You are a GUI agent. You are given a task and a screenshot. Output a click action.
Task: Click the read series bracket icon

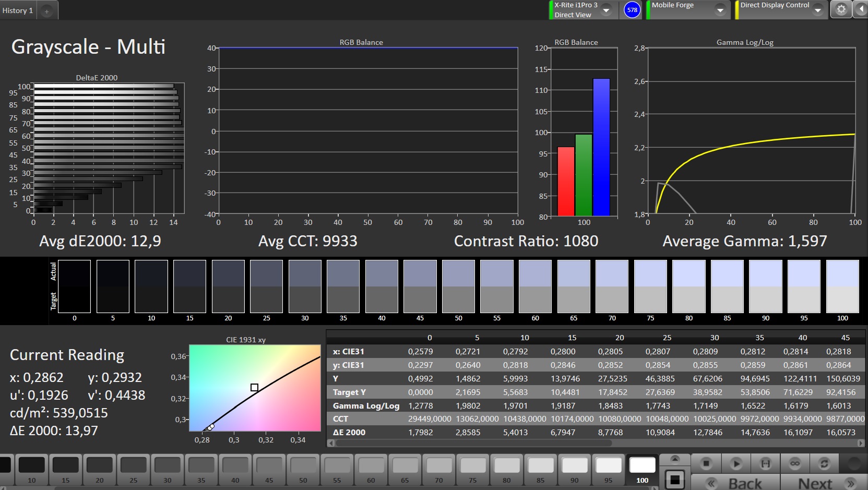click(765, 463)
